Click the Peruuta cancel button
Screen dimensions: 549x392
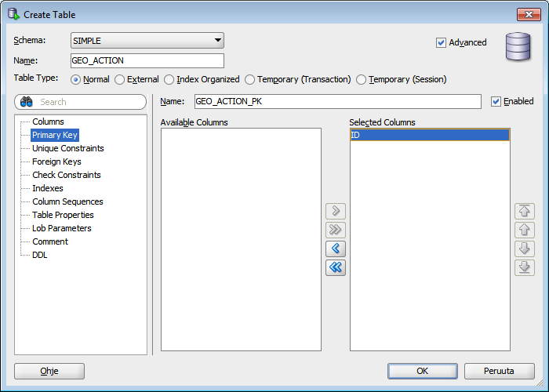(x=500, y=371)
